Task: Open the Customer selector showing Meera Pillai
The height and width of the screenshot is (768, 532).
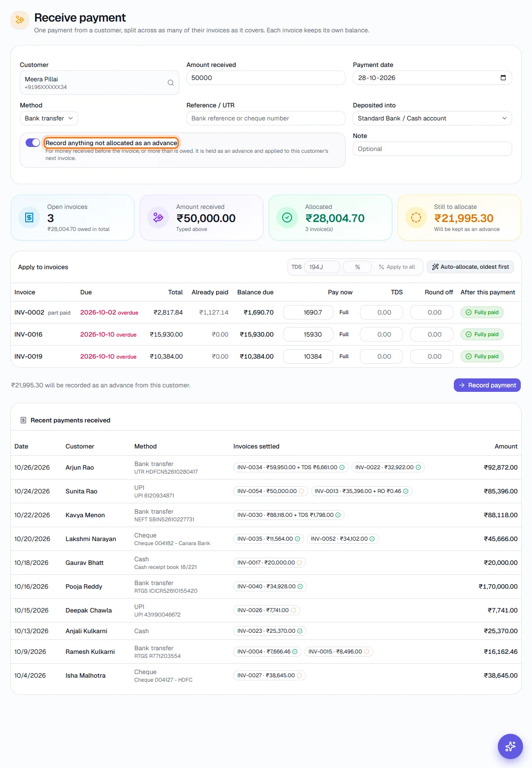Action: 99,83
